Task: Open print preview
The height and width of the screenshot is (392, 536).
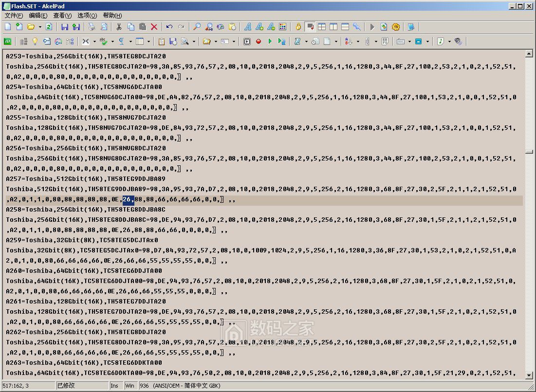Action: (104, 27)
